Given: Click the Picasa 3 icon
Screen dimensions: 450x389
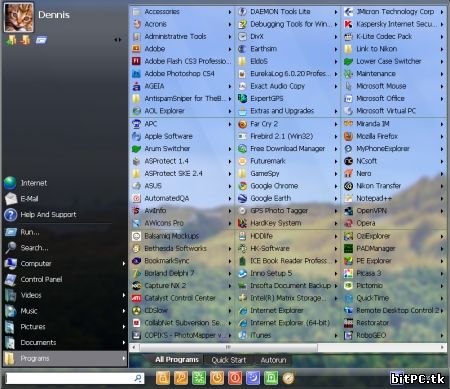Looking at the screenshot, I should [348, 273].
